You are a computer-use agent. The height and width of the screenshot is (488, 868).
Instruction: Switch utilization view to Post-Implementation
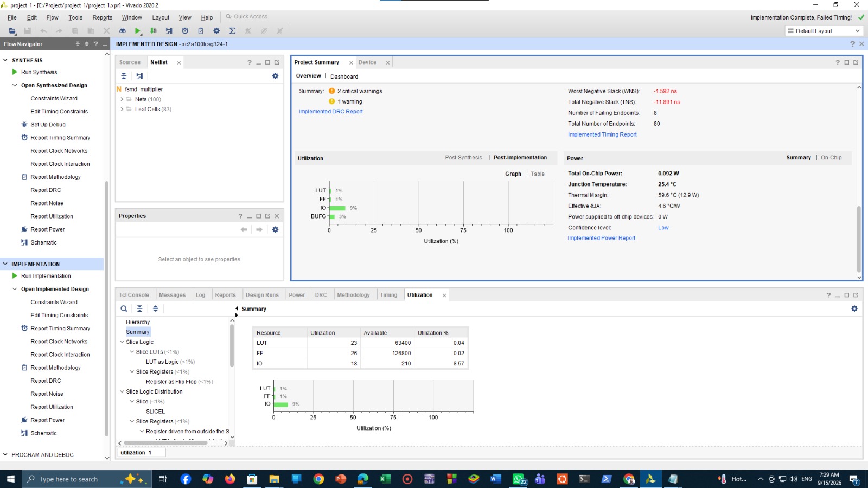tap(520, 158)
